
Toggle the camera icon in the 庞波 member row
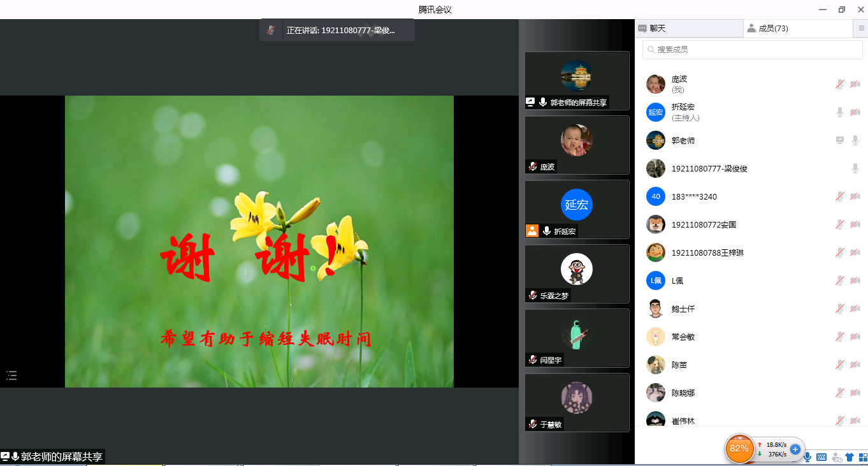pos(855,84)
